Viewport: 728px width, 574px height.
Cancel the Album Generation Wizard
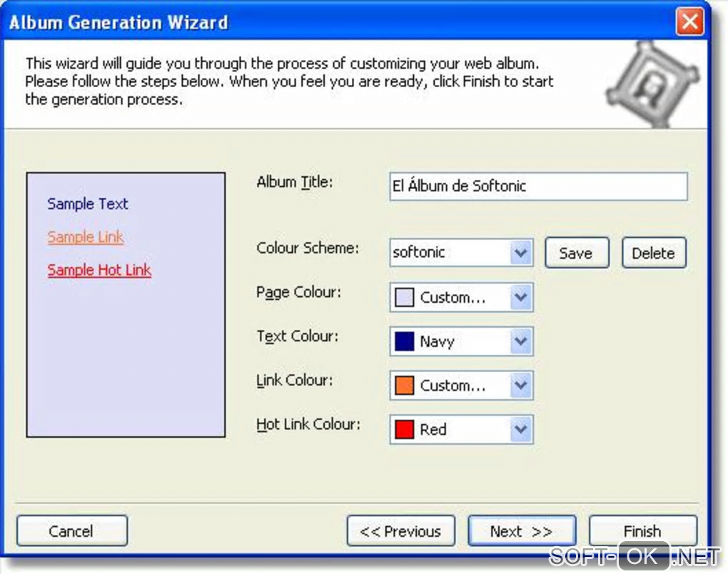[x=72, y=530]
